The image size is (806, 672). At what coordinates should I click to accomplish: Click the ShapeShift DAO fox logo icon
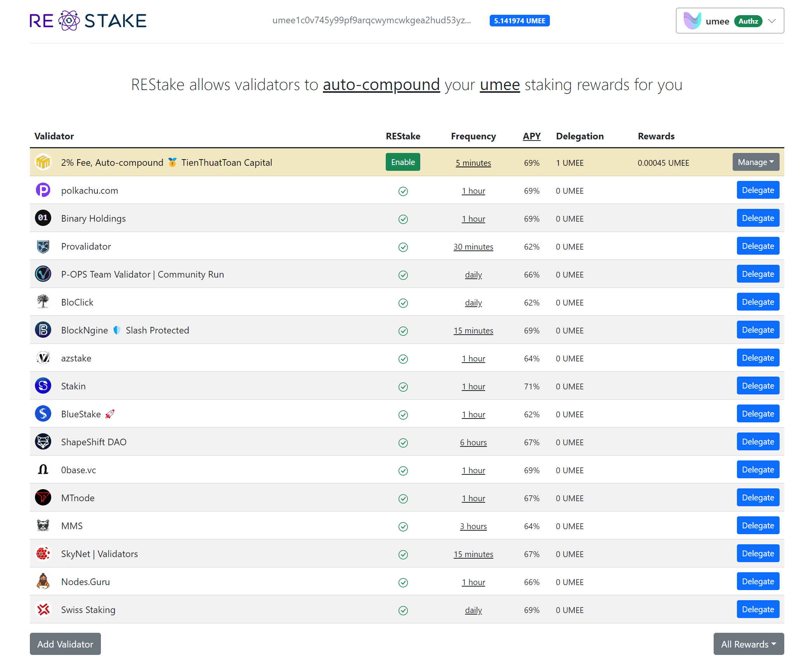click(43, 442)
